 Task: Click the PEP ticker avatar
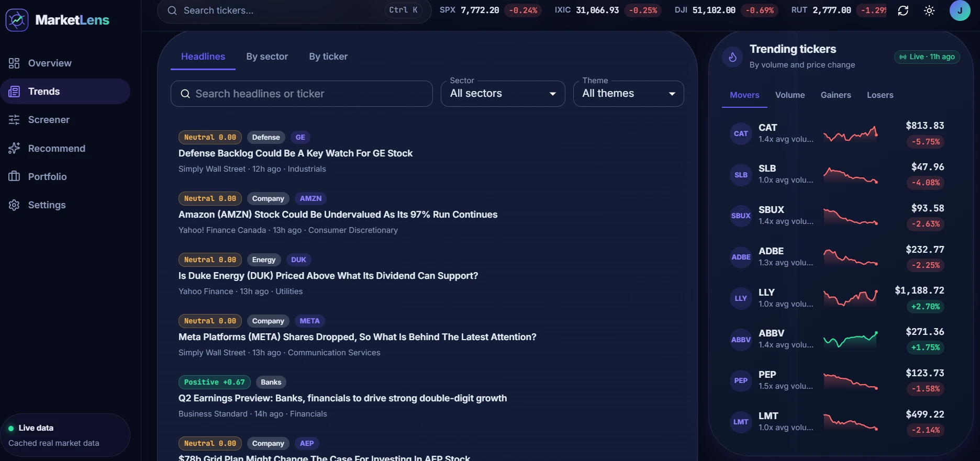pyautogui.click(x=741, y=380)
